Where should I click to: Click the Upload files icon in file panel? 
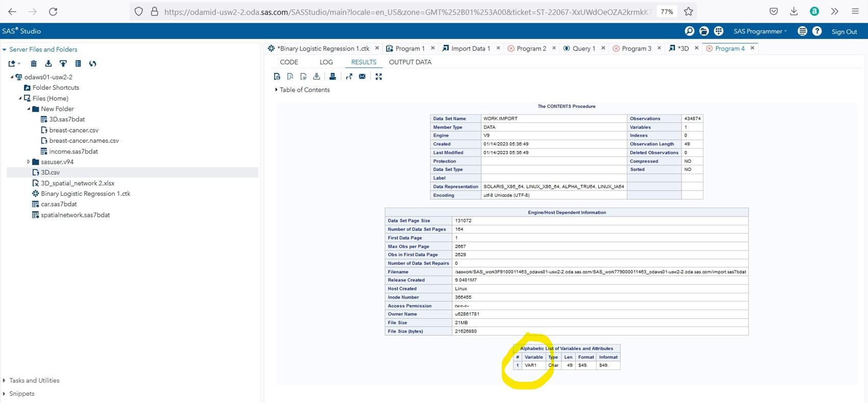tap(63, 64)
